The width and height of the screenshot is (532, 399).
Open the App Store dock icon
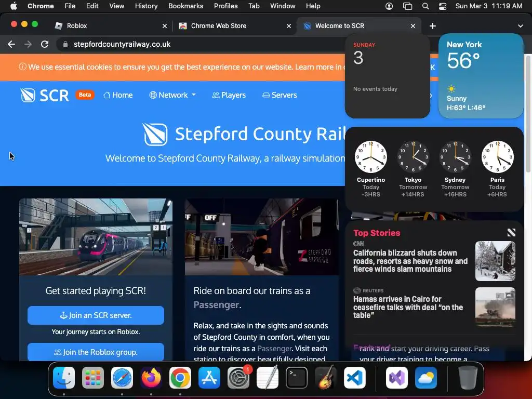pyautogui.click(x=209, y=378)
